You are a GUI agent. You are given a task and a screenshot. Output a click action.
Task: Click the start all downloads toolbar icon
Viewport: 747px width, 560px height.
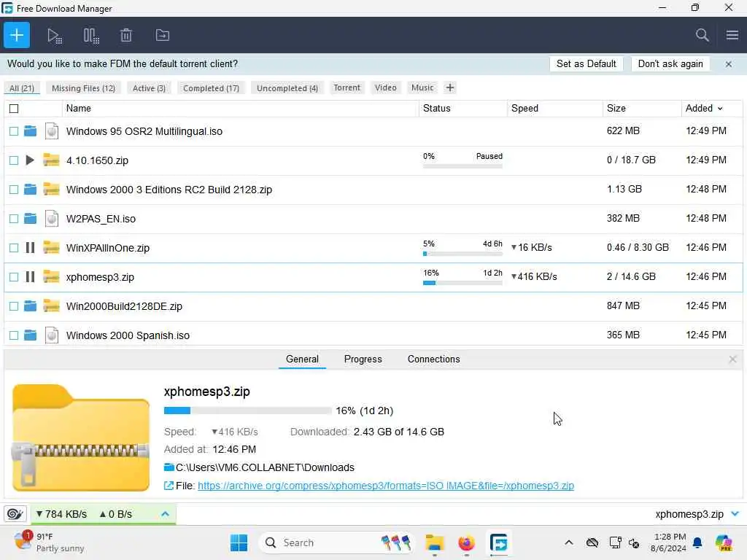point(54,36)
